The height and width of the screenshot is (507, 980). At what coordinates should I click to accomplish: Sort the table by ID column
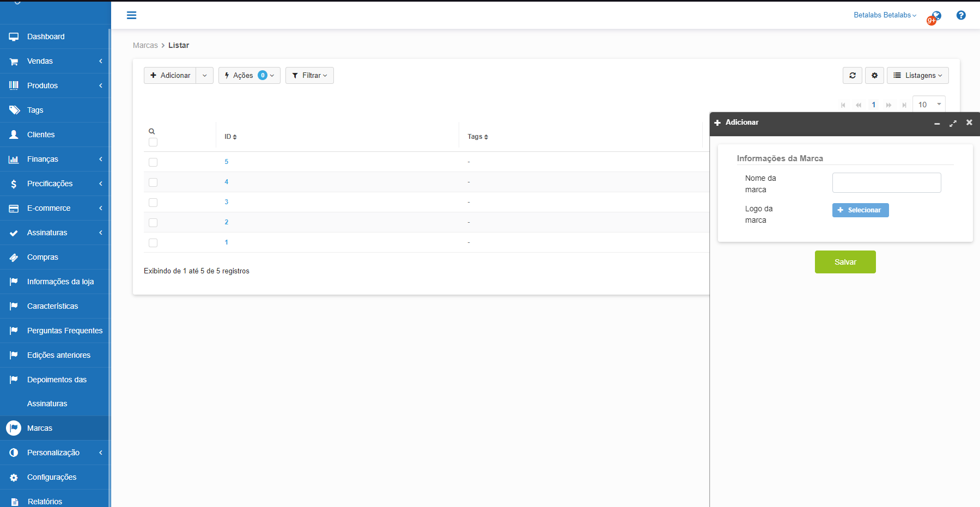(x=230, y=137)
